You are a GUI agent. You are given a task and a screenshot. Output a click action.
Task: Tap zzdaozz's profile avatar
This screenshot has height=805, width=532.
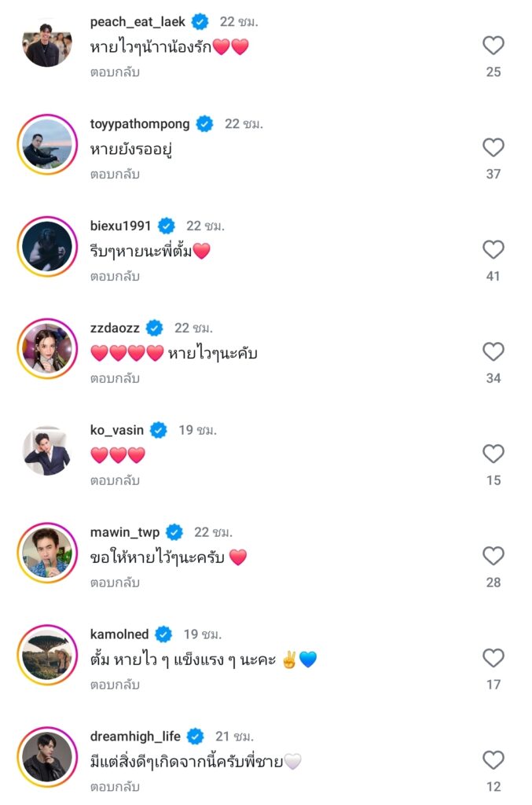pos(47,349)
